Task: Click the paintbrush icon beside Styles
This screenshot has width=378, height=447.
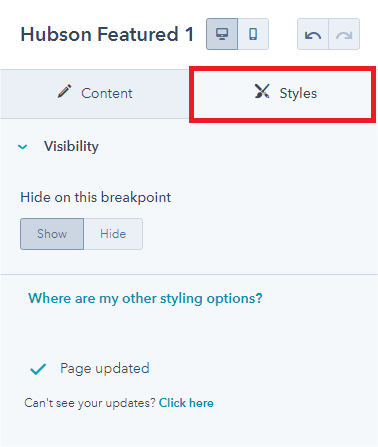Action: coord(262,91)
